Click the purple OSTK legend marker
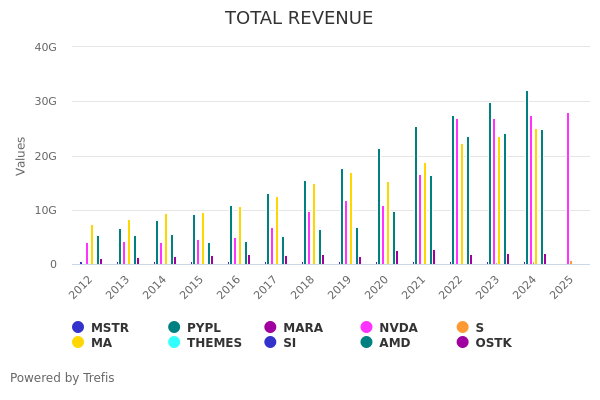Image resolution: width=600 pixels, height=400 pixels. pos(462,343)
